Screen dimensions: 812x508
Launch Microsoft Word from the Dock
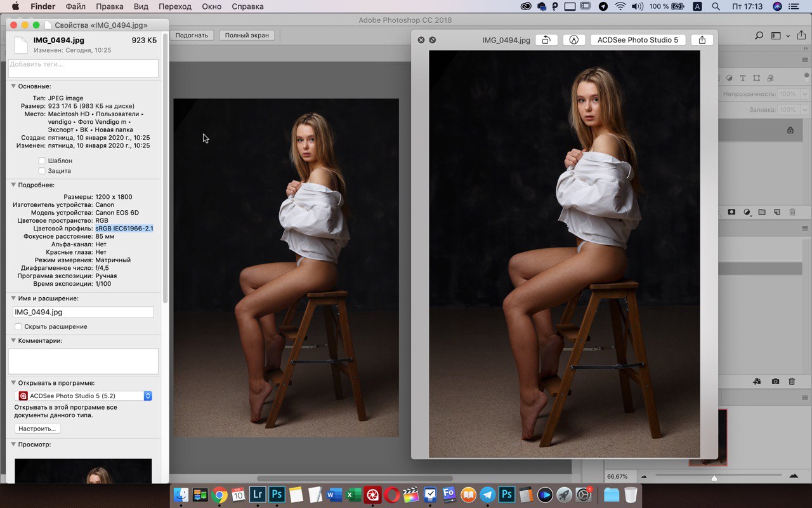pyautogui.click(x=334, y=495)
